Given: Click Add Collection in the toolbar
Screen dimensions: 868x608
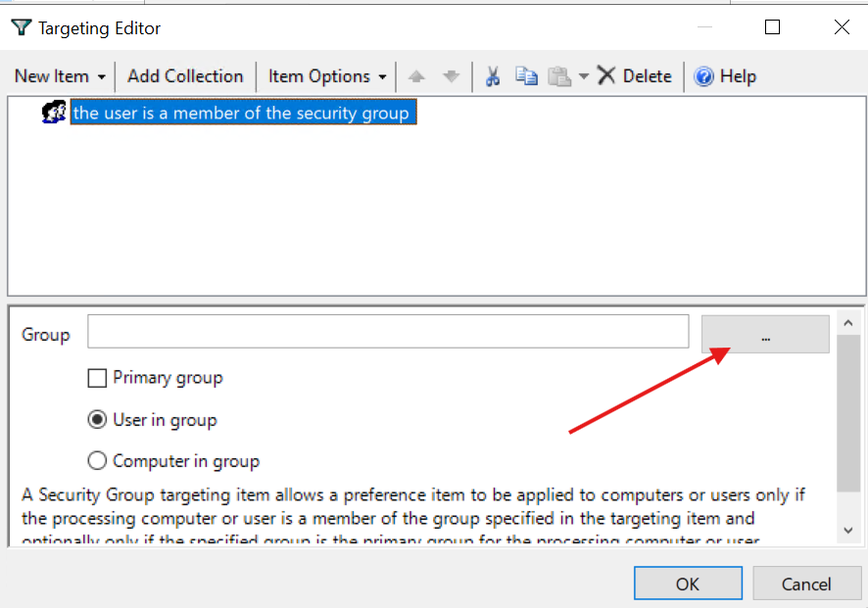Looking at the screenshot, I should click(x=185, y=76).
